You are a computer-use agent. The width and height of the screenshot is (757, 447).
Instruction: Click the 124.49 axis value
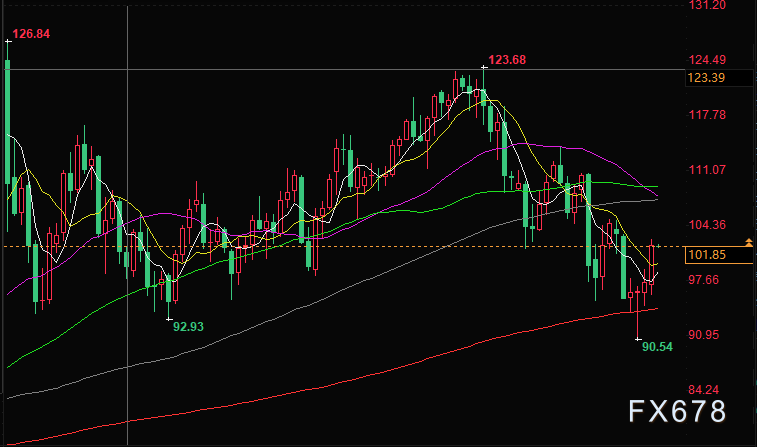[707, 60]
